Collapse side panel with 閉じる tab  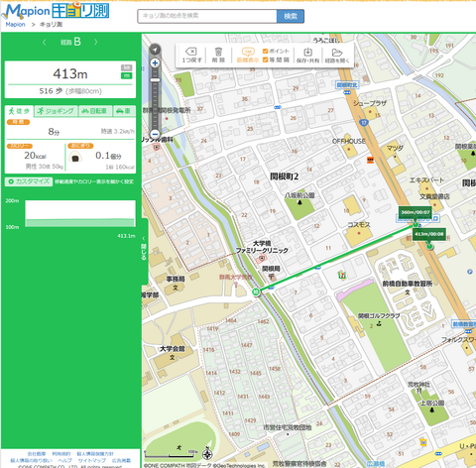point(144,251)
